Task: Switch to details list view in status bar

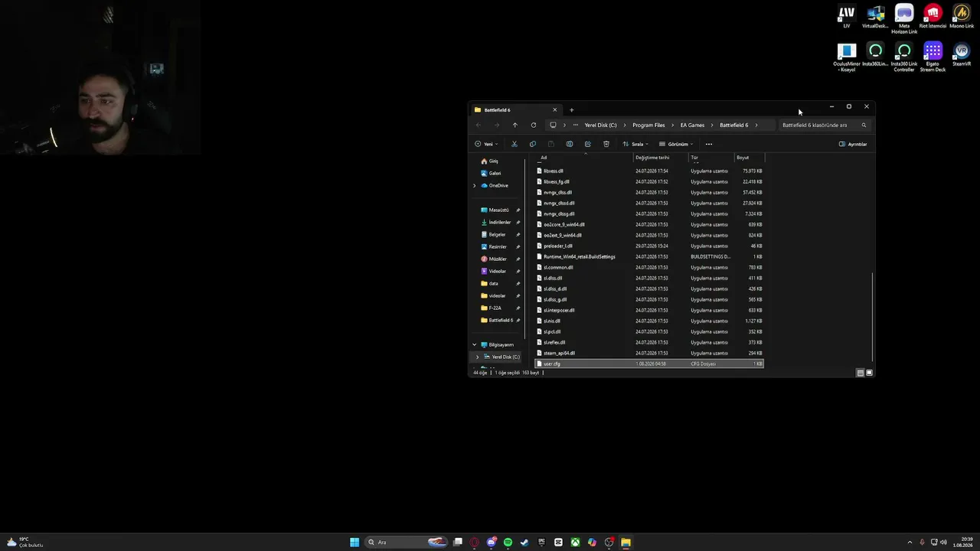Action: (x=860, y=373)
